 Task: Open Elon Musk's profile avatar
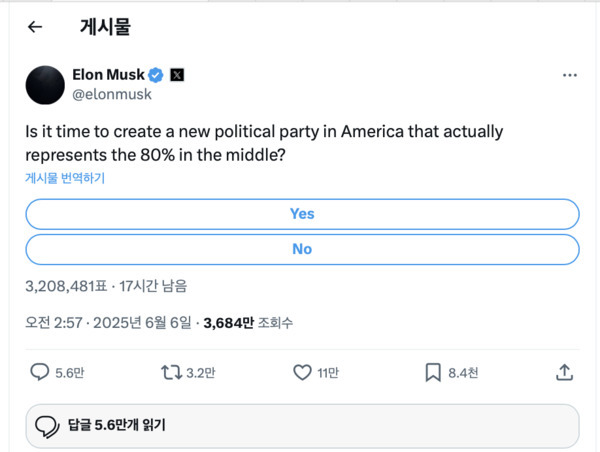(x=46, y=84)
